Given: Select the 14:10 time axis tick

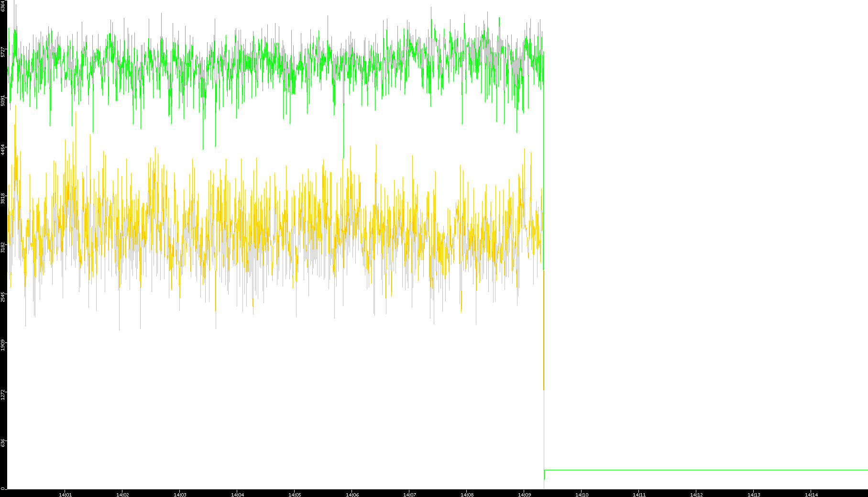Looking at the screenshot, I should [582, 495].
